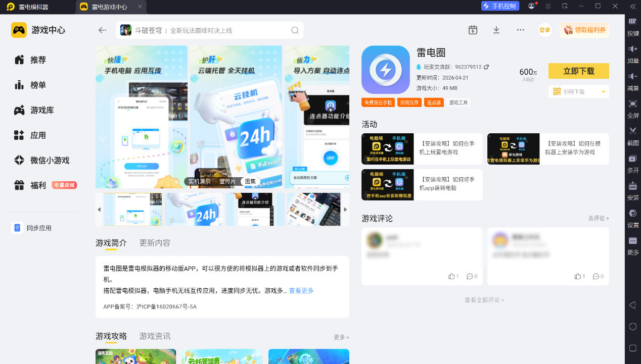
Task: Click the search field showing 斗破苍穹
Action: (209, 30)
